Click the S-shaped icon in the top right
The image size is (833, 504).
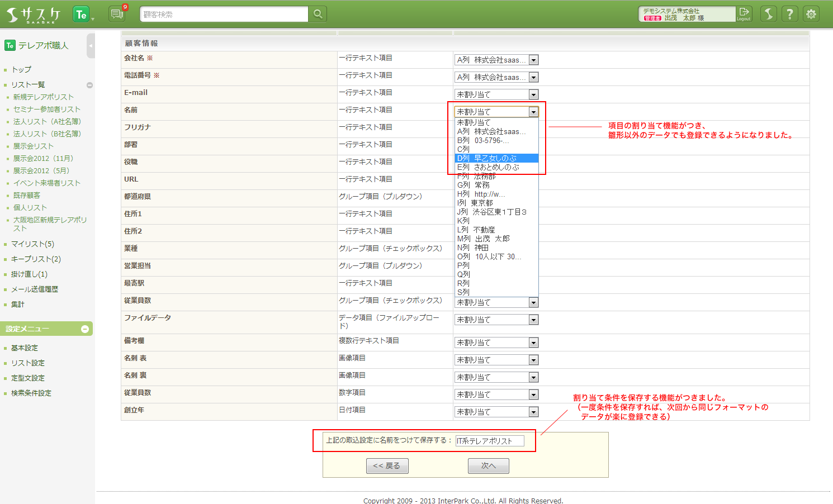769,14
